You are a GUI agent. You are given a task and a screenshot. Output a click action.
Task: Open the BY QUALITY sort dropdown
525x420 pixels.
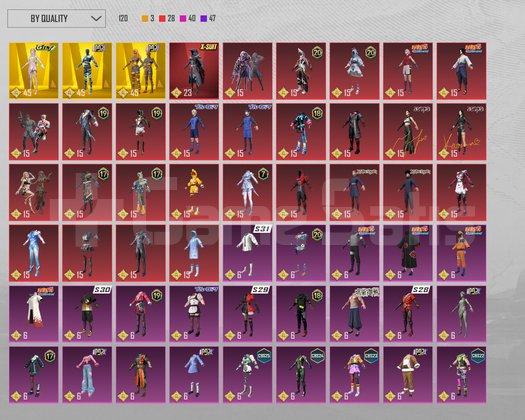(57, 18)
